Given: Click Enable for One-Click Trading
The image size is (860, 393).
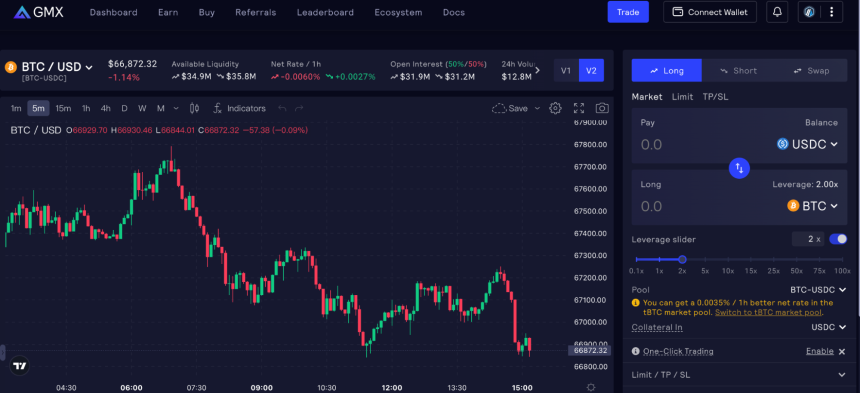Looking at the screenshot, I should 819,351.
